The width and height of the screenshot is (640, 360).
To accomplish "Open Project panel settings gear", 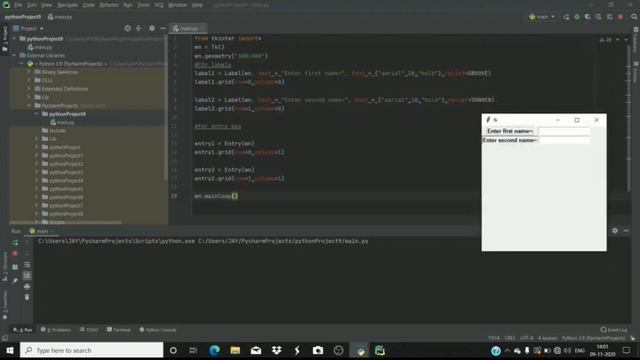I will pos(152,29).
